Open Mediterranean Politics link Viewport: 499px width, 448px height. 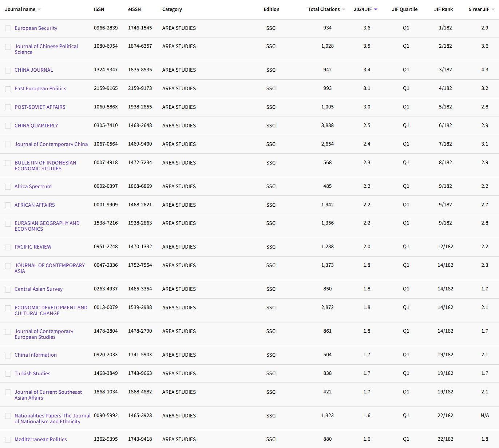(41, 439)
